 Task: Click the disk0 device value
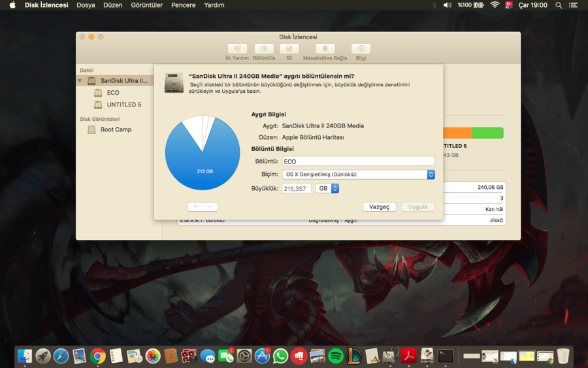(x=496, y=220)
